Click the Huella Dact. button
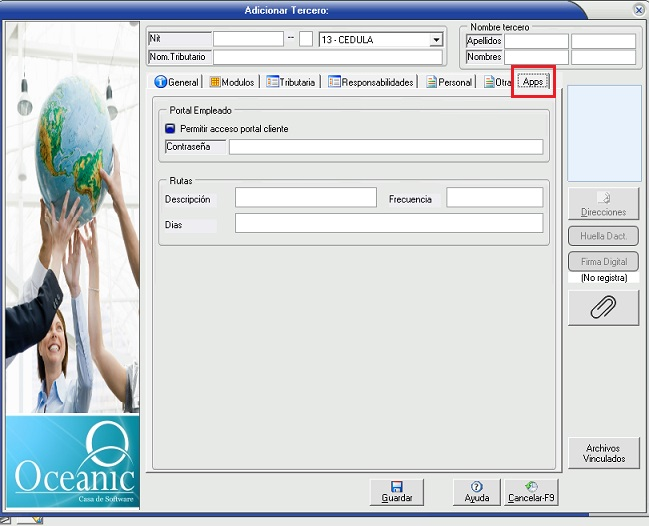 pos(603,237)
